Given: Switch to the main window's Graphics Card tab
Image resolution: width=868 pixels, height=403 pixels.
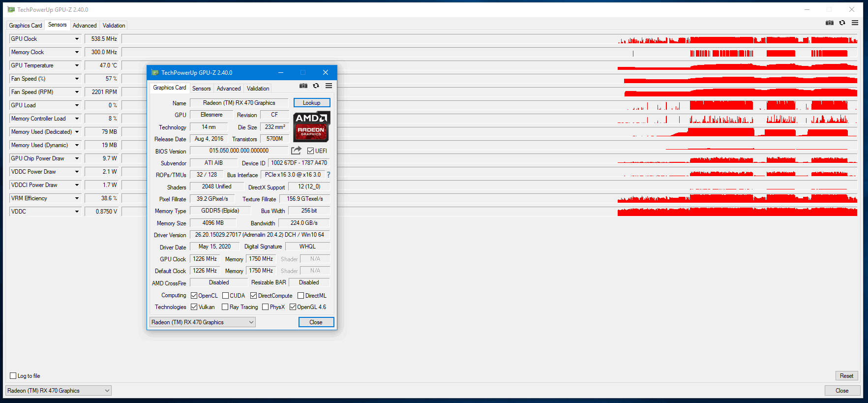Looking at the screenshot, I should tap(26, 26).
